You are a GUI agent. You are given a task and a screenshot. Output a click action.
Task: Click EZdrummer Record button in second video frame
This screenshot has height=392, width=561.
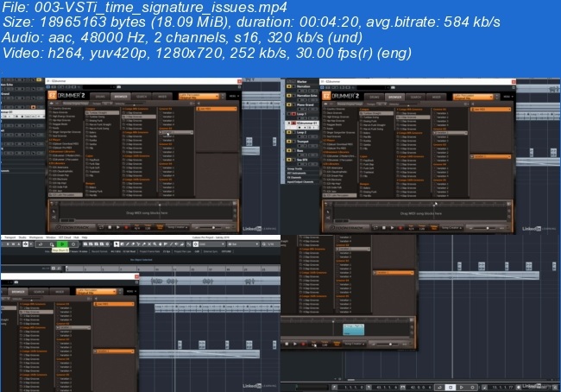click(400, 228)
